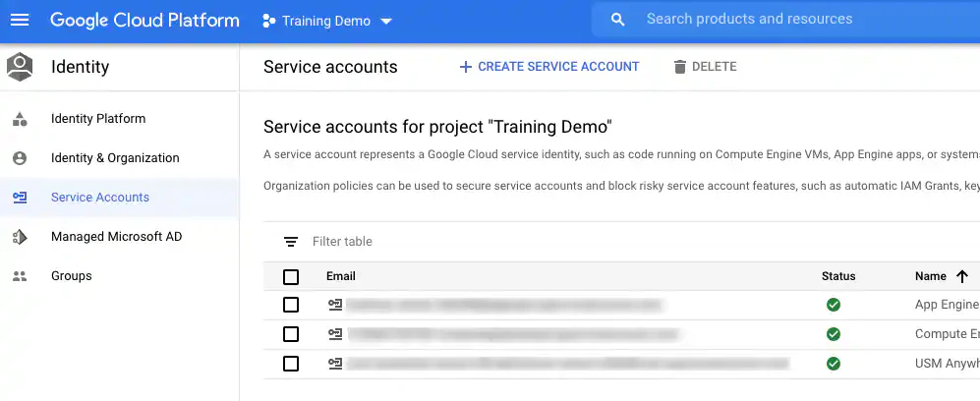Click the USM Anywhere row service account icon
980x401 pixels.
coord(335,364)
